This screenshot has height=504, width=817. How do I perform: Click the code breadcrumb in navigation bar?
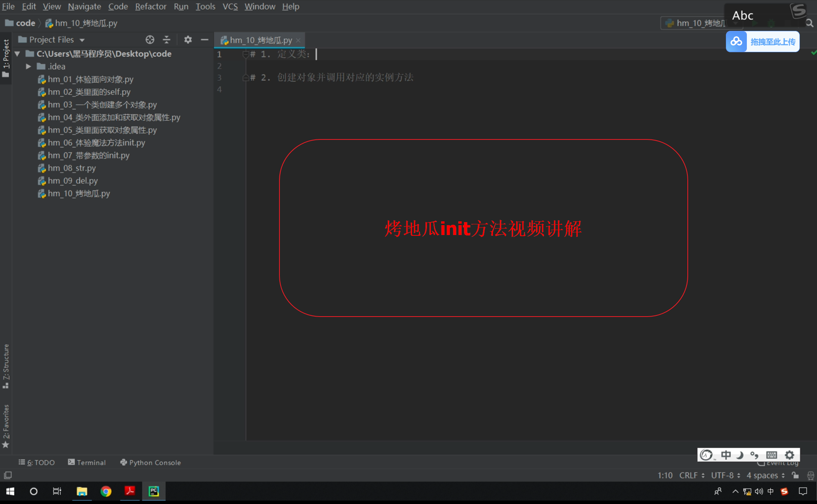point(20,23)
